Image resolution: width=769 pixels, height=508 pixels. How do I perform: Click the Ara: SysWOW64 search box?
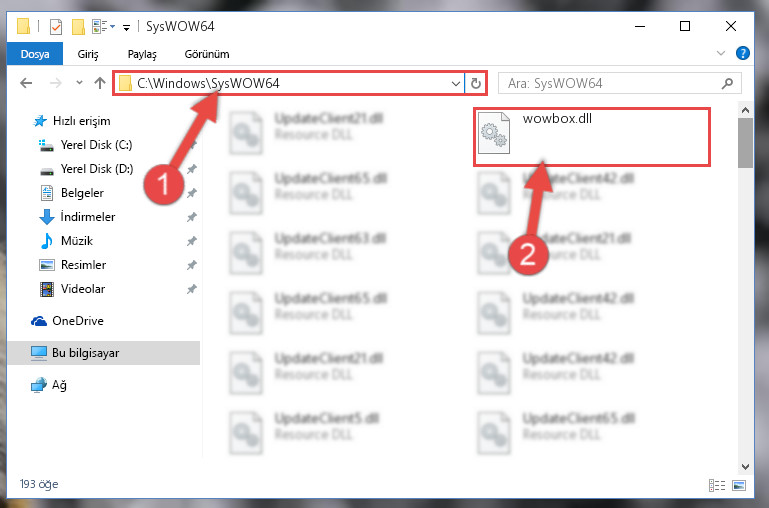613,83
